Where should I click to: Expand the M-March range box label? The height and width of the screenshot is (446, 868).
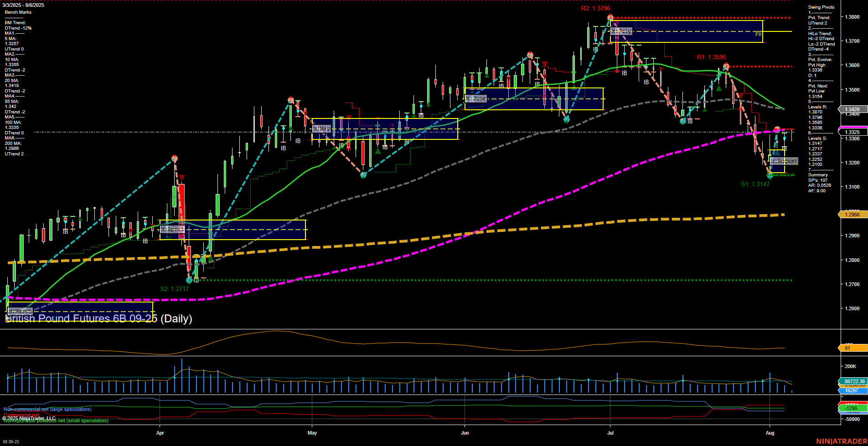[x=20, y=311]
